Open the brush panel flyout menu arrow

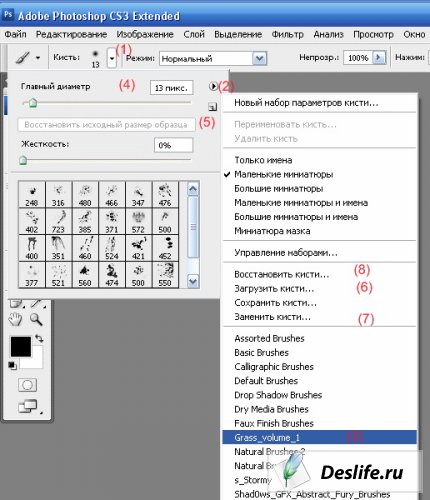point(213,86)
